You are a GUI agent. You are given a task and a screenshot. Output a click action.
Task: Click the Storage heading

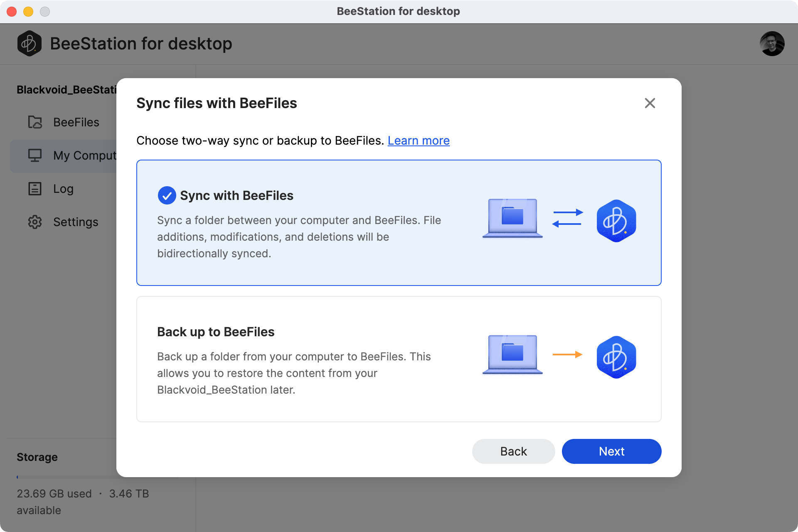[x=37, y=457]
